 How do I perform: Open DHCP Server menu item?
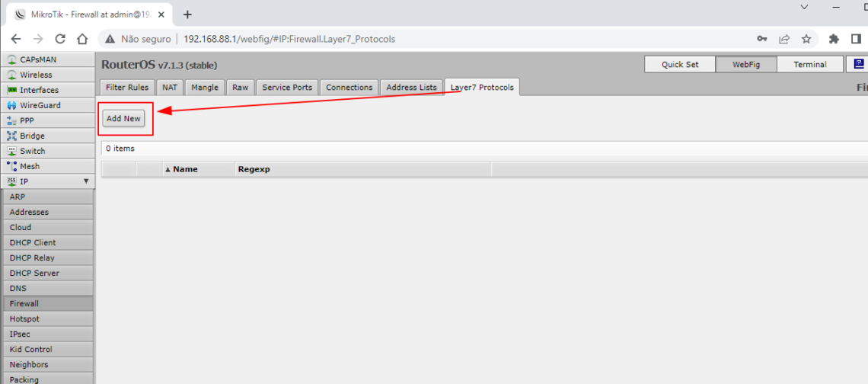[x=48, y=273]
